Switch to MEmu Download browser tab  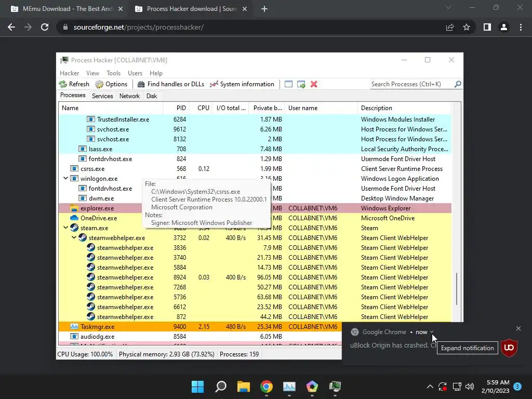pos(67,9)
